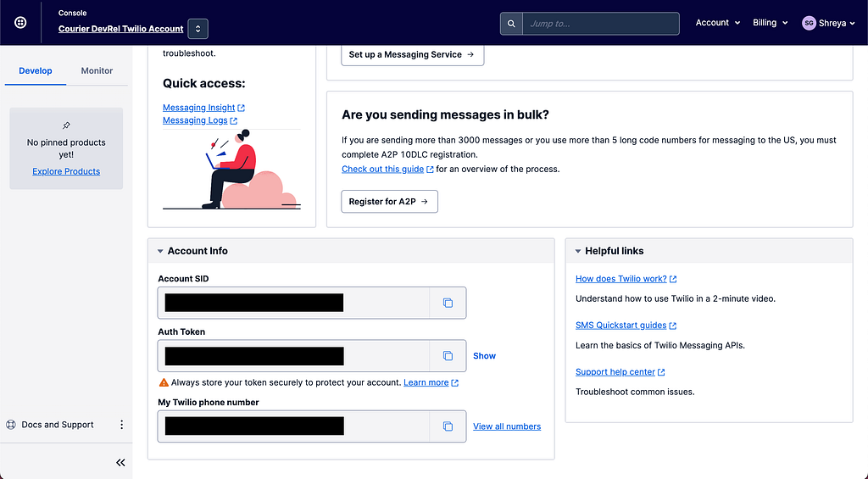This screenshot has height=479, width=868.
Task: Open Docs and Support three-dot menu
Action: click(x=122, y=425)
